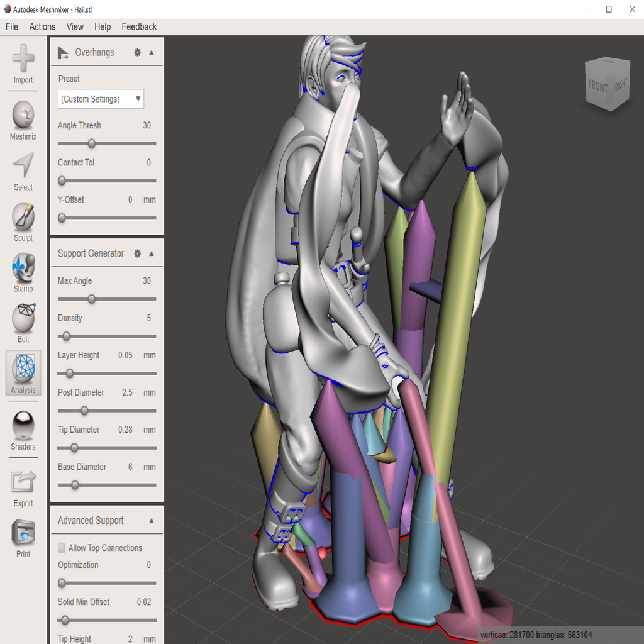Click the Solid Min Offset slider handle
This screenshot has width=644, height=644.
(65, 620)
